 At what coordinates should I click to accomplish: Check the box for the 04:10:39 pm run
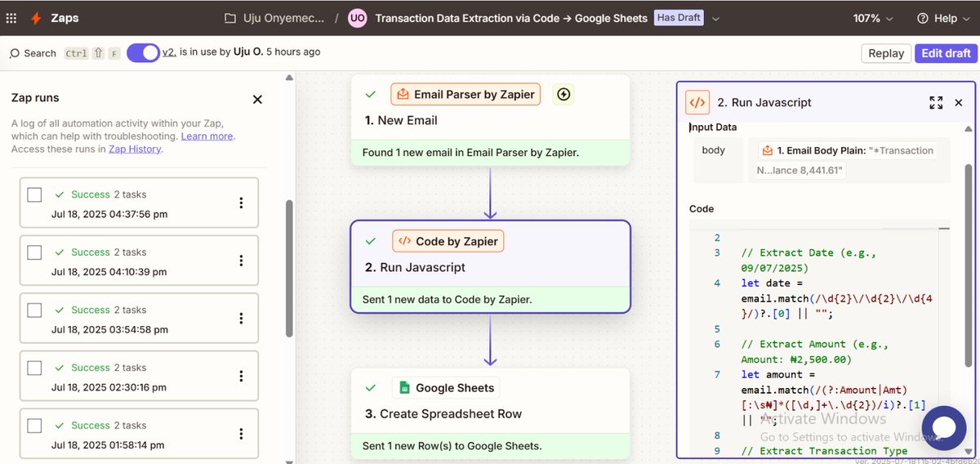coord(34,252)
